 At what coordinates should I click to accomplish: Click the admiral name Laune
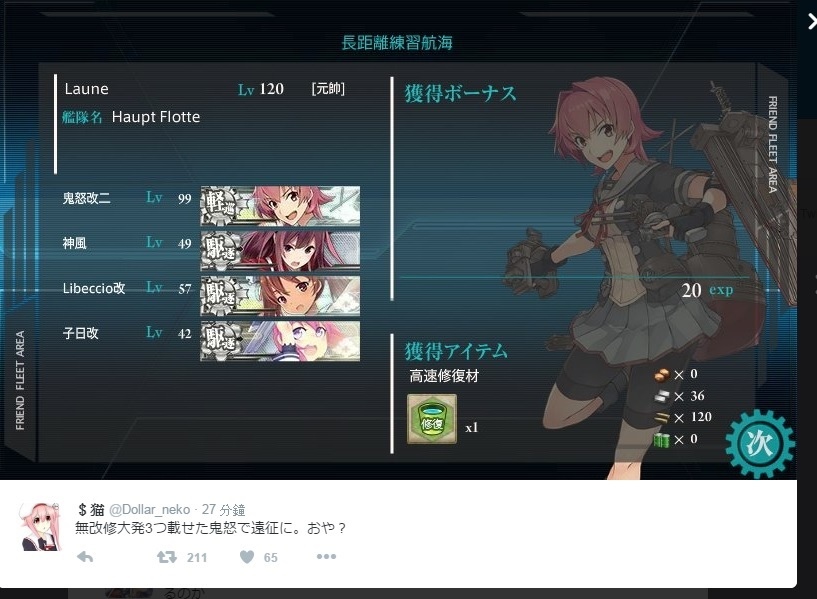point(86,89)
